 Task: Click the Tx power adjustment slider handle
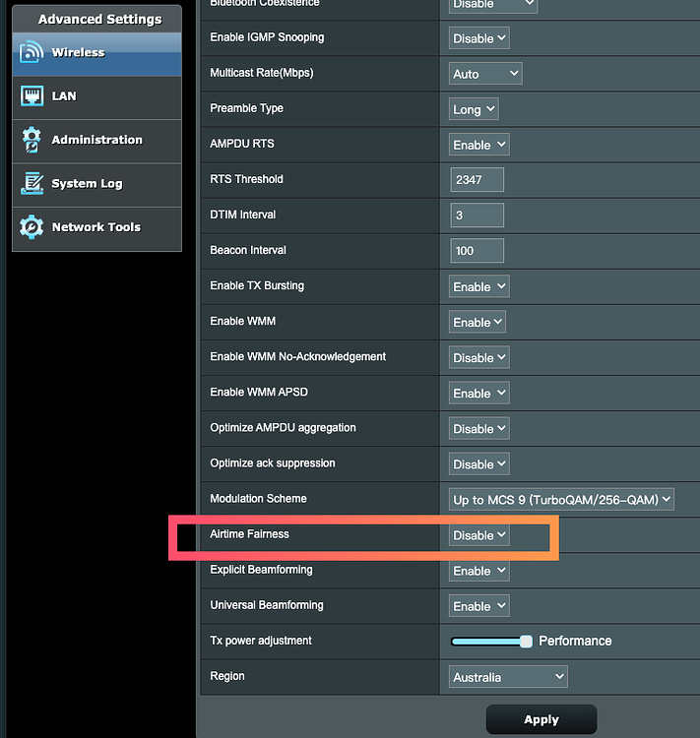coord(526,642)
